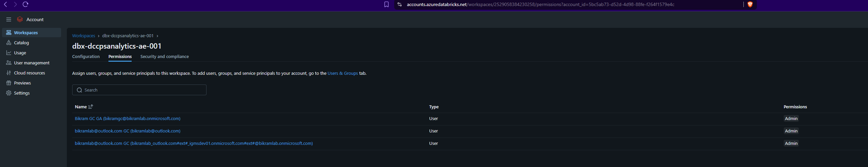Open Previews in the sidebar

pos(32,83)
